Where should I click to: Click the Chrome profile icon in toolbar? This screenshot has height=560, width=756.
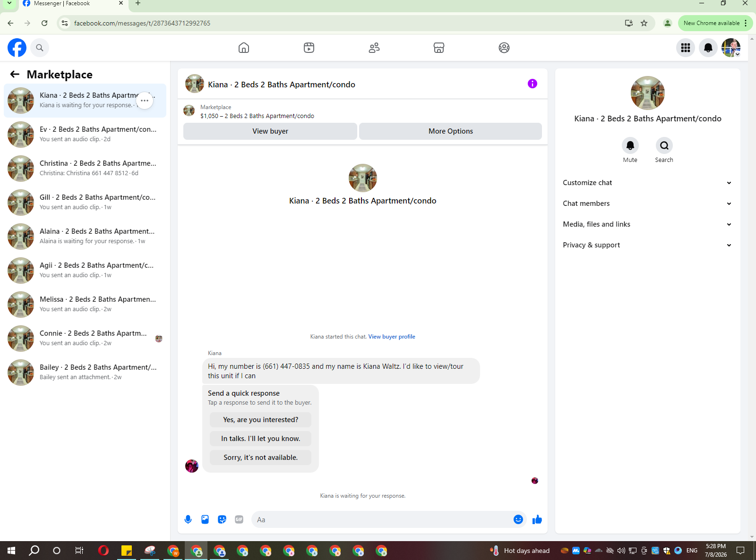[x=668, y=23]
